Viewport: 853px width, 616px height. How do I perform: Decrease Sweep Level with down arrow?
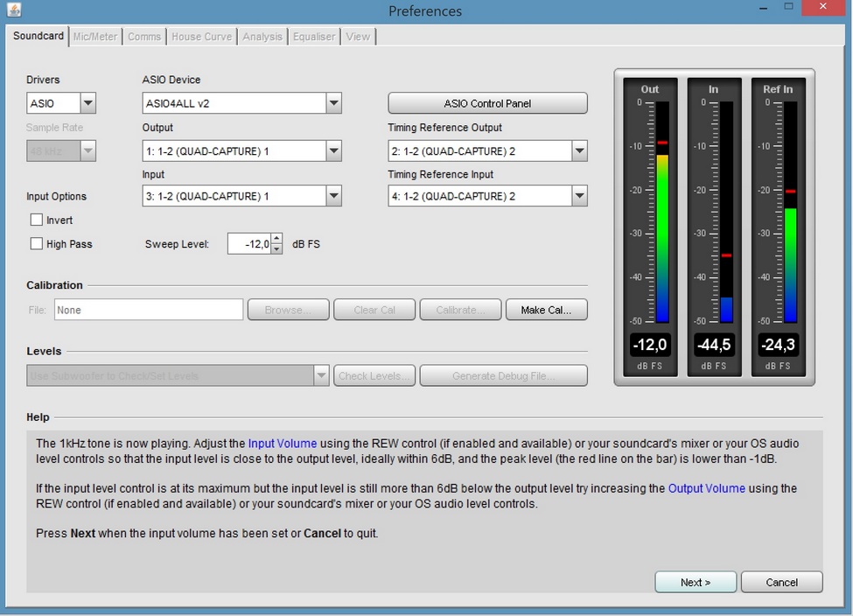(277, 248)
